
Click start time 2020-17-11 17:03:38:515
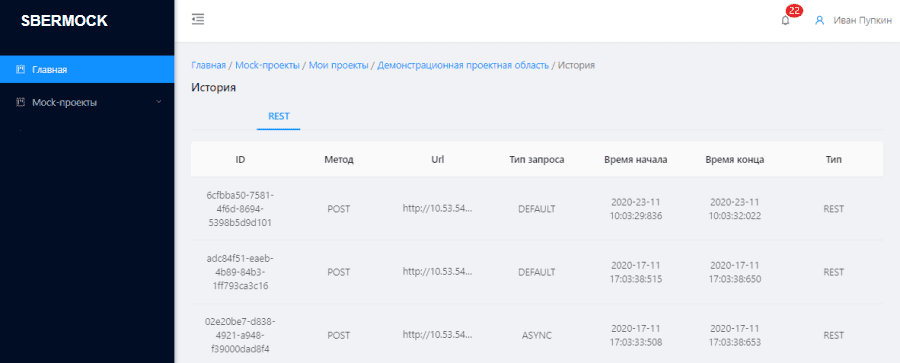[635, 272]
